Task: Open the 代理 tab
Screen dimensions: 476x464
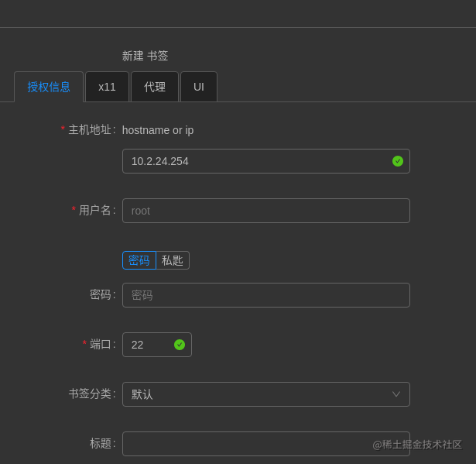Action: click(155, 87)
